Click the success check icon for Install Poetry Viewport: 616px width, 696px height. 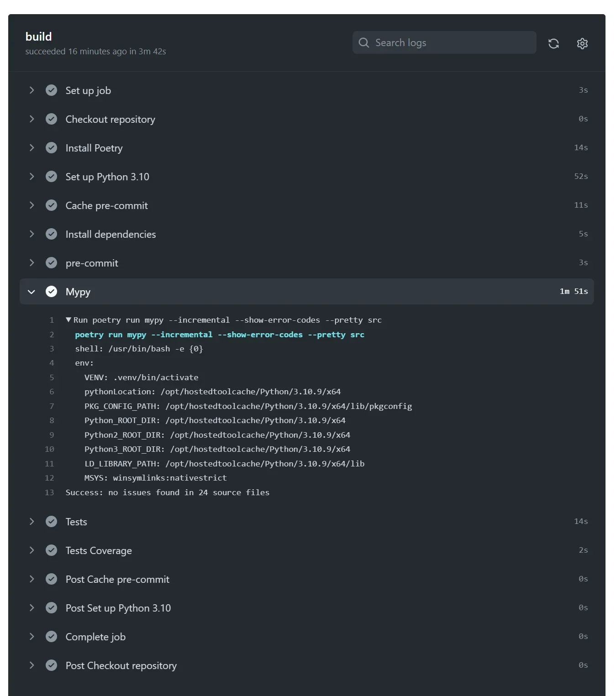(52, 148)
